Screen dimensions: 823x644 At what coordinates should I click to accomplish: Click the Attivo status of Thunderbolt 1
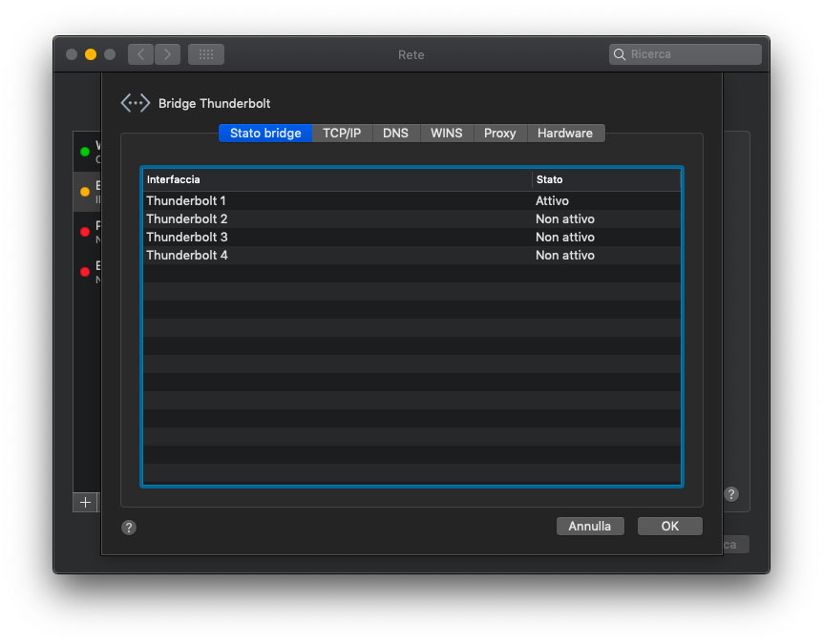click(552, 201)
